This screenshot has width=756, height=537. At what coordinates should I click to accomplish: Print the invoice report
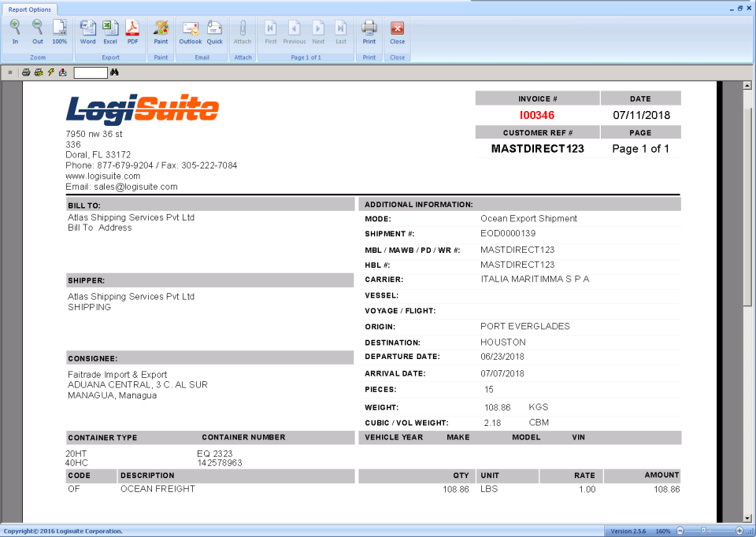coord(369,31)
